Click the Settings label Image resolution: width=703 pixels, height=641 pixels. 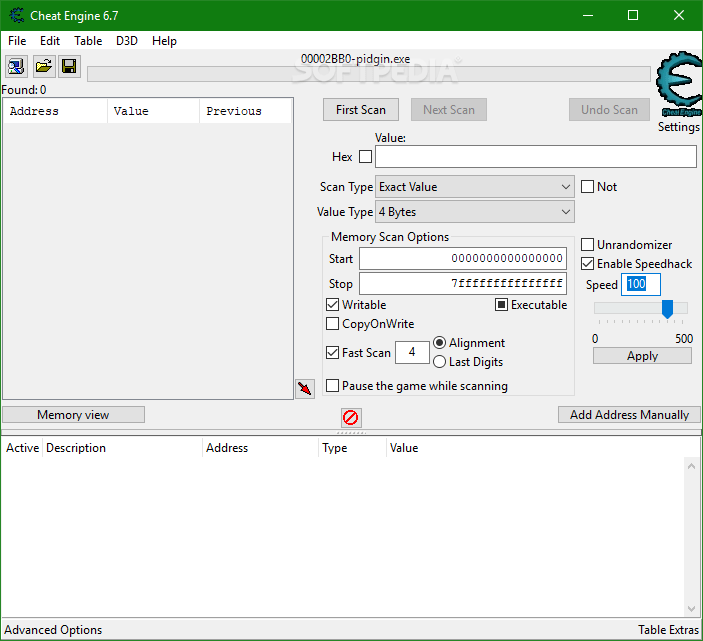coord(679,127)
